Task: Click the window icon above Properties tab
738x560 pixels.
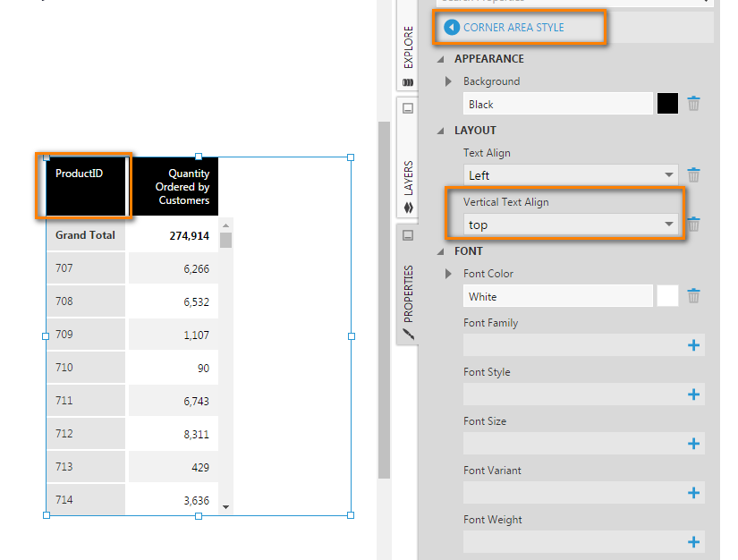Action: click(x=408, y=234)
